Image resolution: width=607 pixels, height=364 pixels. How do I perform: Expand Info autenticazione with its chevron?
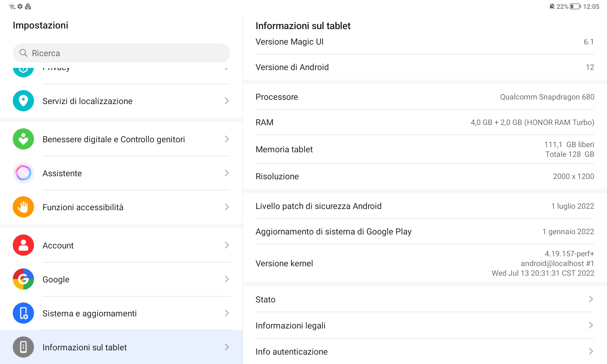(591, 352)
